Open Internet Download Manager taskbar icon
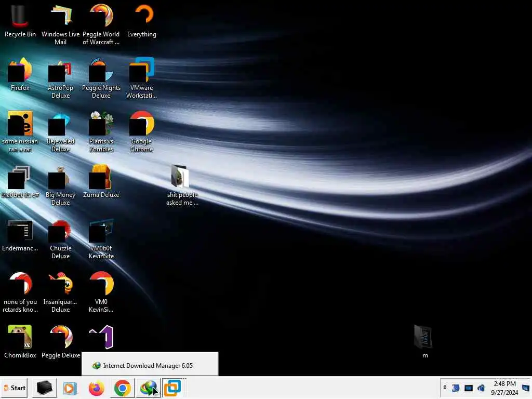 point(148,388)
